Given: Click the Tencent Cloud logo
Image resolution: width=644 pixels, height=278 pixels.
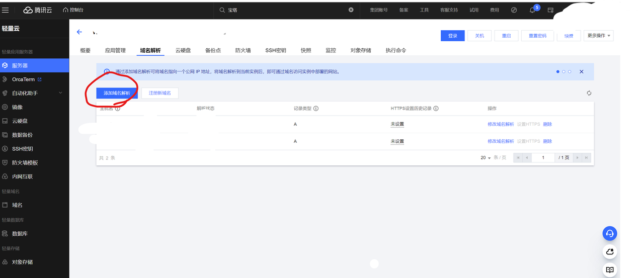Looking at the screenshot, I should [x=38, y=10].
